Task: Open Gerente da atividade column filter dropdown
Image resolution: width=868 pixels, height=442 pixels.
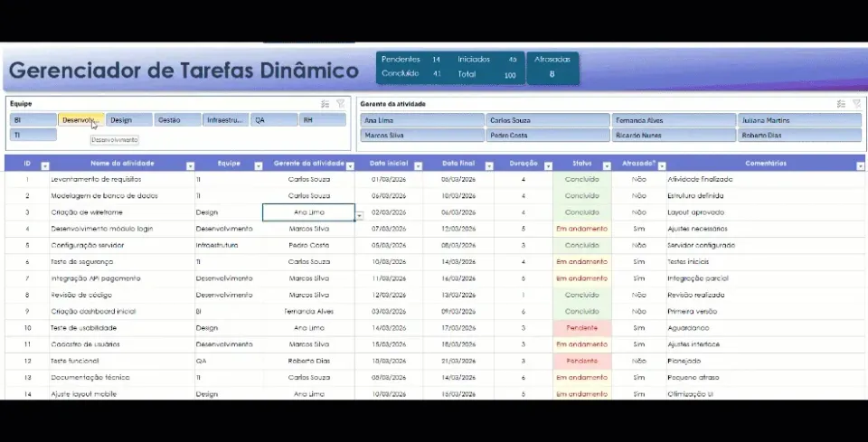Action: (350, 166)
